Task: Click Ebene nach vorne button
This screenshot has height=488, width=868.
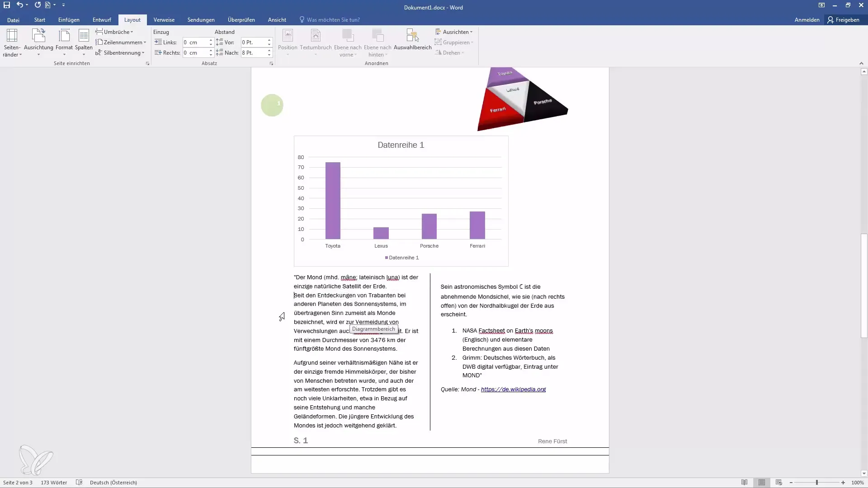Action: coord(348,43)
